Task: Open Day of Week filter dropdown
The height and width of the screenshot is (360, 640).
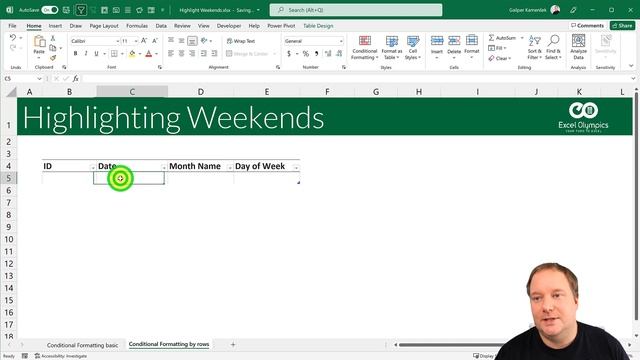Action: 296,167
